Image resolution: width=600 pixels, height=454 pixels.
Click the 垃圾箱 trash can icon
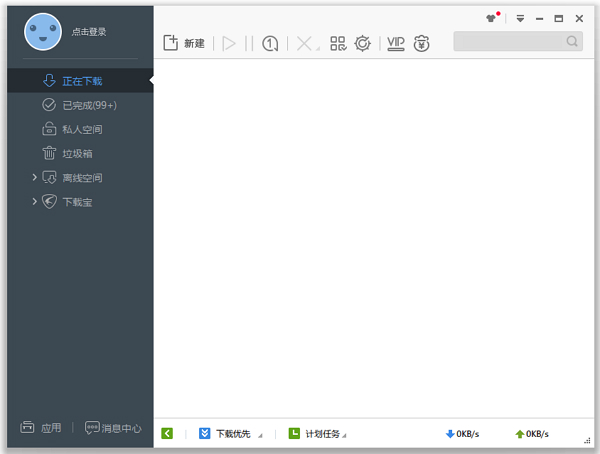[x=49, y=153]
